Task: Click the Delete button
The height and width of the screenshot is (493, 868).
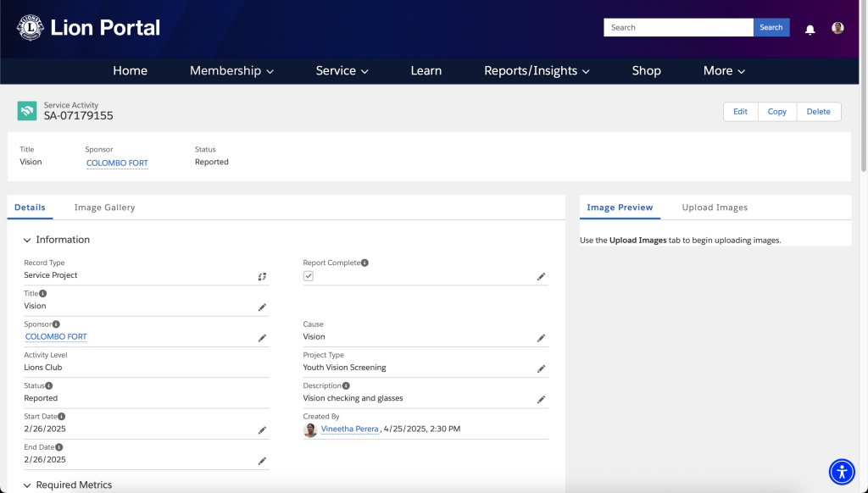Action: 819,112
